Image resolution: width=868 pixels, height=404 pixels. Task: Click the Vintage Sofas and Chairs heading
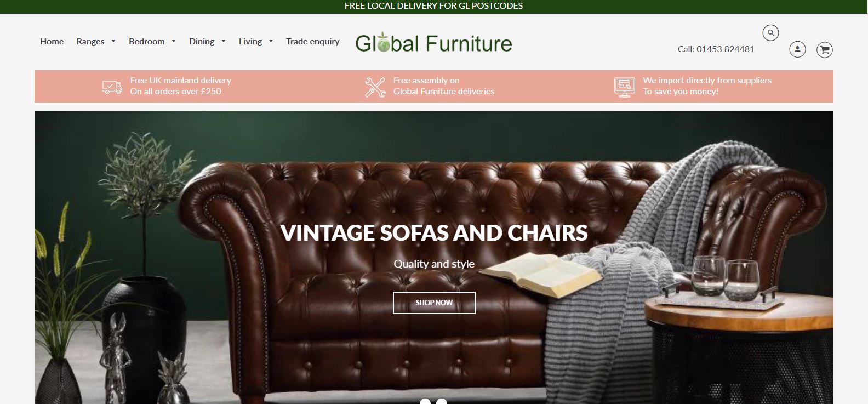434,233
